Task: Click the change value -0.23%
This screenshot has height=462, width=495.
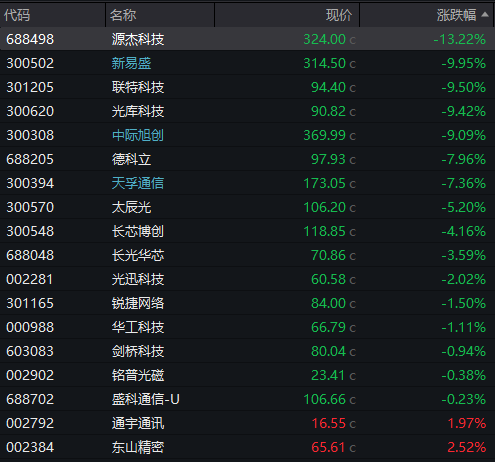Action: pos(464,399)
